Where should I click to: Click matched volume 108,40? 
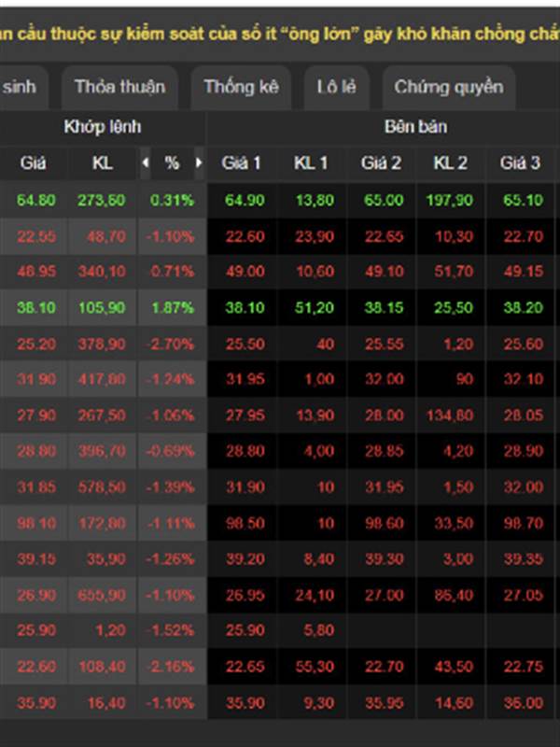point(102,666)
